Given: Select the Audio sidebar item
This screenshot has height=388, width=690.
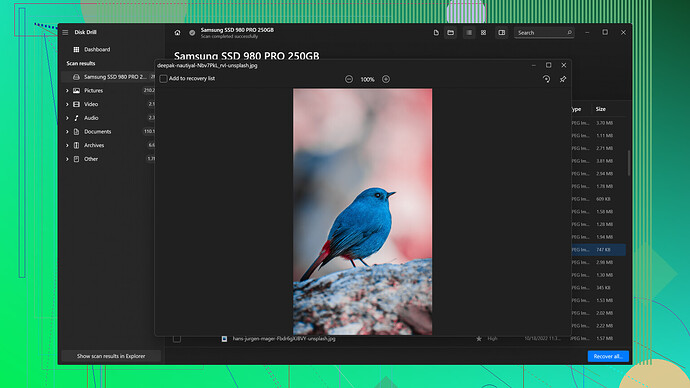Looking at the screenshot, I should (108, 118).
